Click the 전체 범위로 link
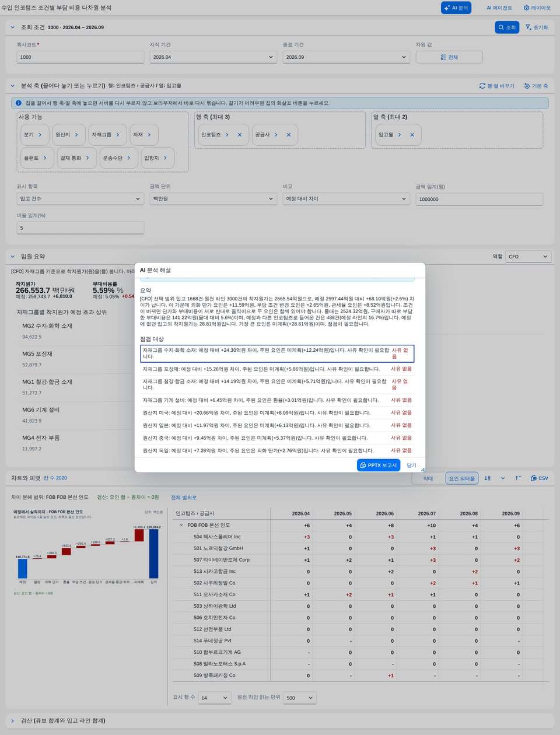Viewport: 560px width, 735px height. (184, 498)
